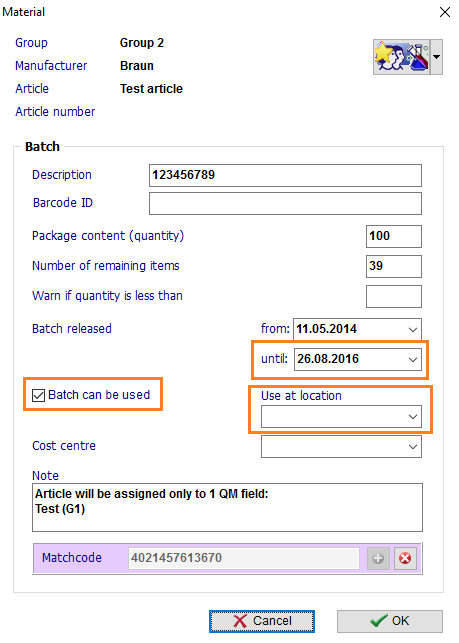Open the arrow next to the flask icon
The width and height of the screenshot is (459, 643).
pyautogui.click(x=436, y=57)
